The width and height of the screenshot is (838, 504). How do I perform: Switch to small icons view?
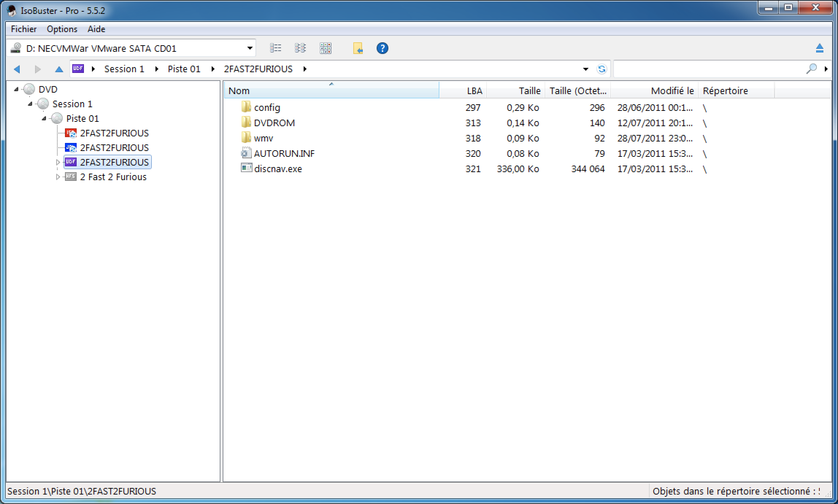point(300,48)
